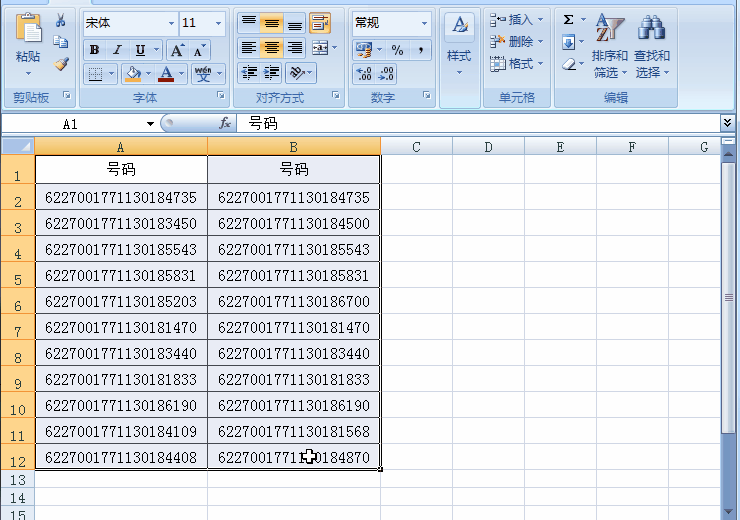Click cell with 6227001771130183450
Screen dimensions: 740x520
coord(121,223)
